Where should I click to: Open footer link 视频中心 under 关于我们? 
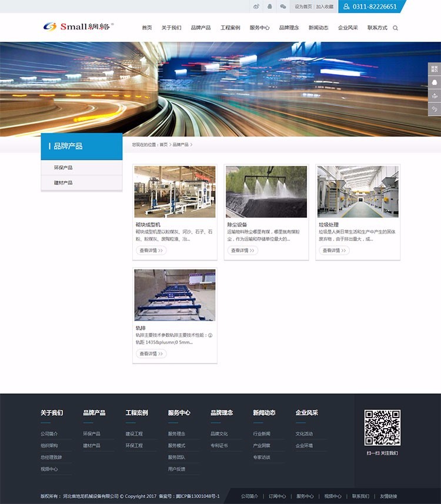point(49,469)
